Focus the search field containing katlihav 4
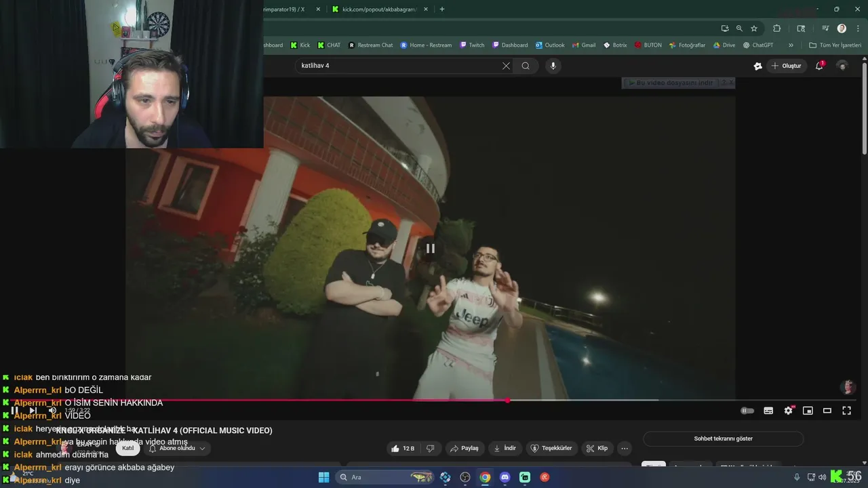 tap(399, 66)
